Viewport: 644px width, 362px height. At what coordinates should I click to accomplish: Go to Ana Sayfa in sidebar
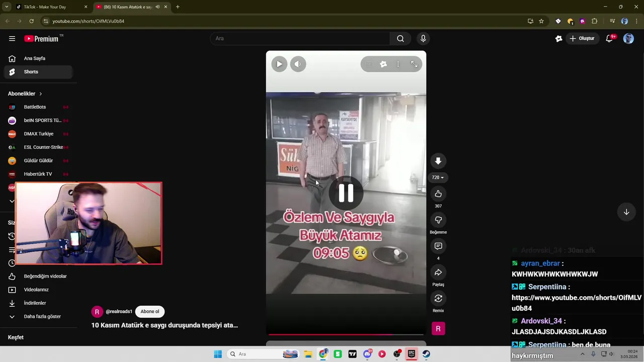click(x=39, y=58)
